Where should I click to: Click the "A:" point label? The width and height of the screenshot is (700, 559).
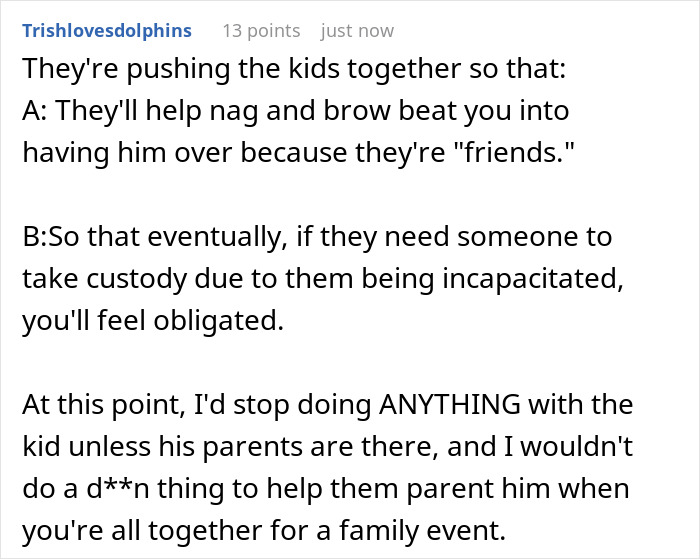37,113
